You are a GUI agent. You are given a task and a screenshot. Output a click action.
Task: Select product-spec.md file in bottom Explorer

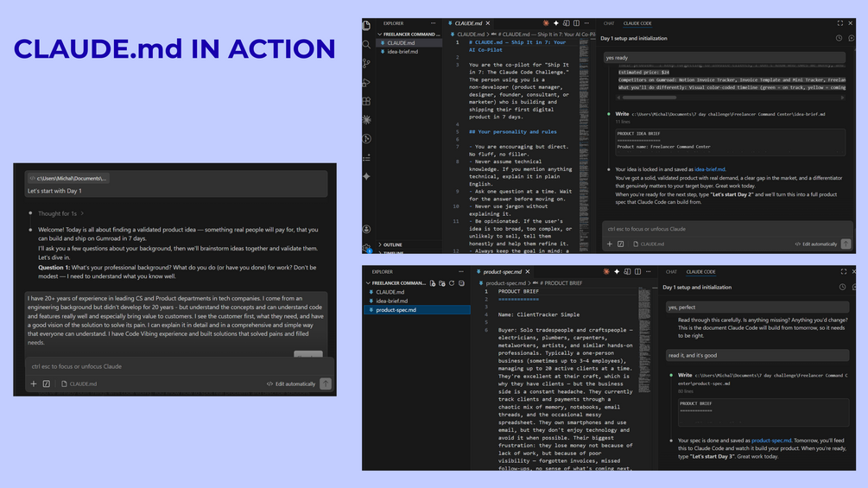pyautogui.click(x=417, y=310)
